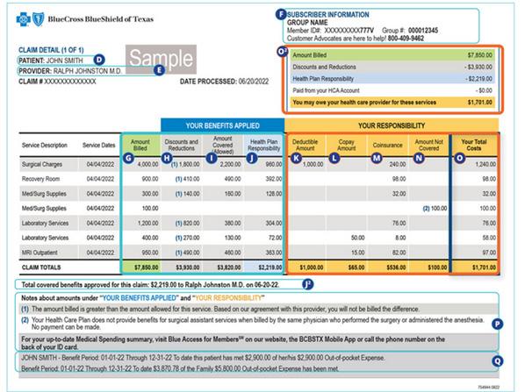This screenshot has height=392, width=532.
Task: Click the 'Discounts and Reductions' table column header
Action: click(x=181, y=145)
